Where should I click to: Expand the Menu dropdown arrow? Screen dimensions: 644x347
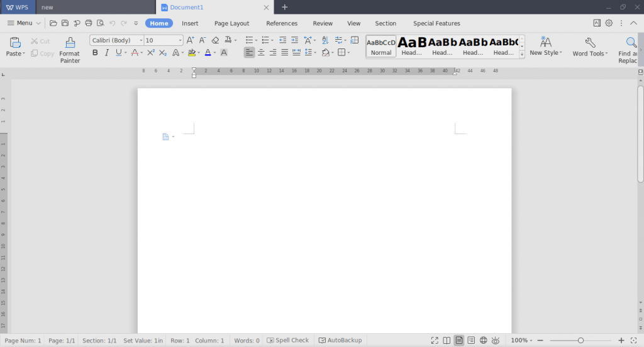[38, 23]
